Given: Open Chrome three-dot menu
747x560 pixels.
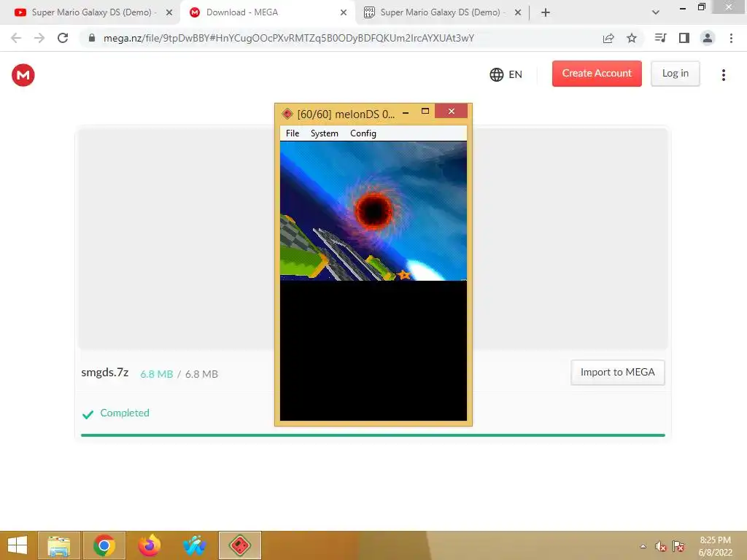Looking at the screenshot, I should point(731,38).
